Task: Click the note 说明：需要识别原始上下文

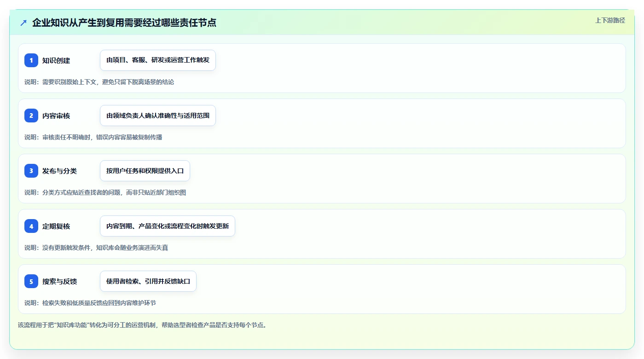Action: 99,82
